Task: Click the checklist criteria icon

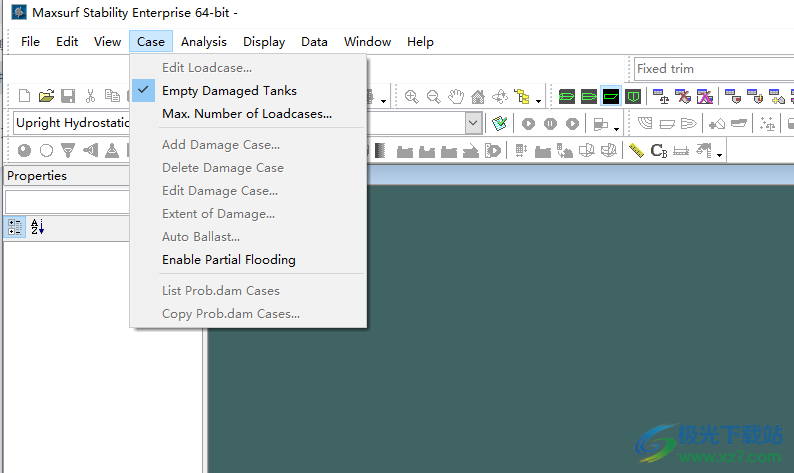Action: (499, 124)
